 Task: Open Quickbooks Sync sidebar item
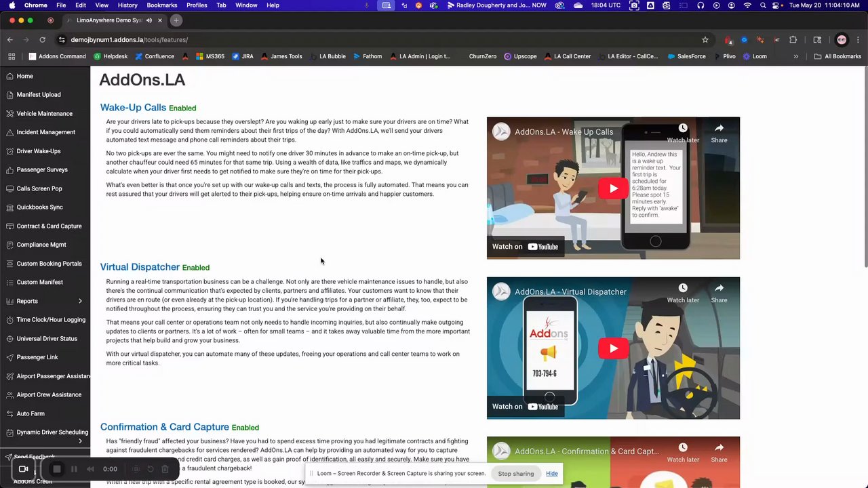pyautogui.click(x=40, y=207)
